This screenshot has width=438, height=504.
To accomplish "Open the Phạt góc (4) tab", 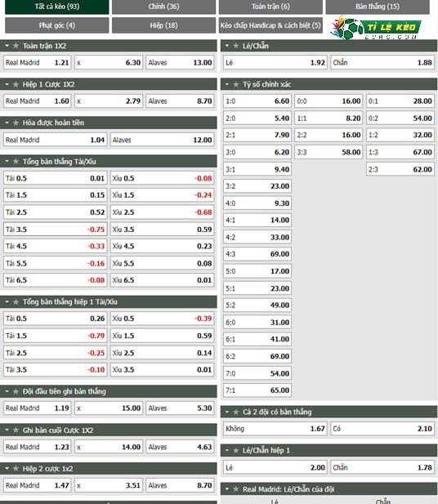I will 57,25.
